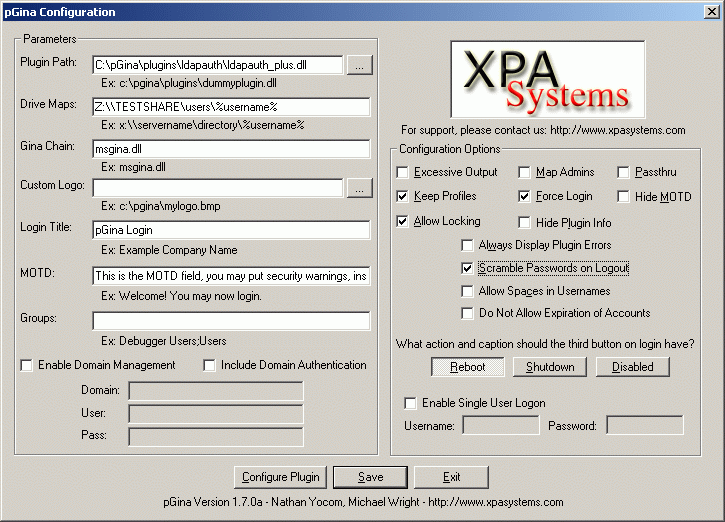Browse for a Custom Logo file
The image size is (725, 522).
pos(359,187)
